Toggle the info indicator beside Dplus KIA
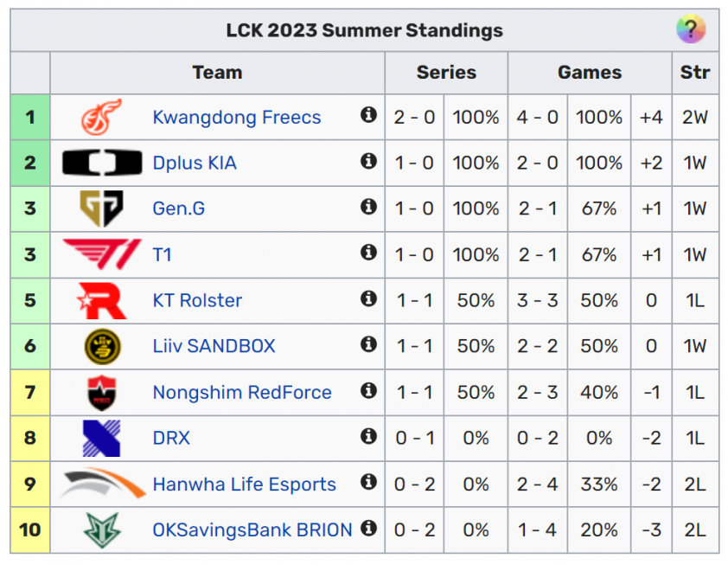 click(x=369, y=163)
